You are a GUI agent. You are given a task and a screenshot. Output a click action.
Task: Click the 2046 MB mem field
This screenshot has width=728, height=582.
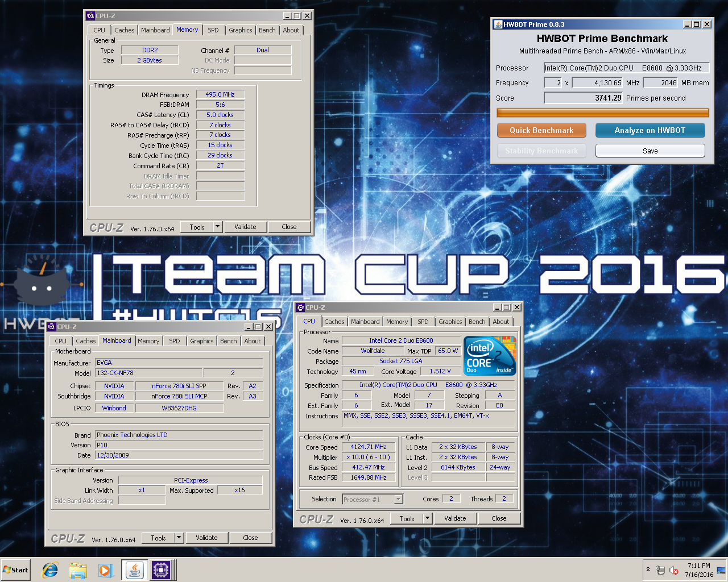[661, 82]
